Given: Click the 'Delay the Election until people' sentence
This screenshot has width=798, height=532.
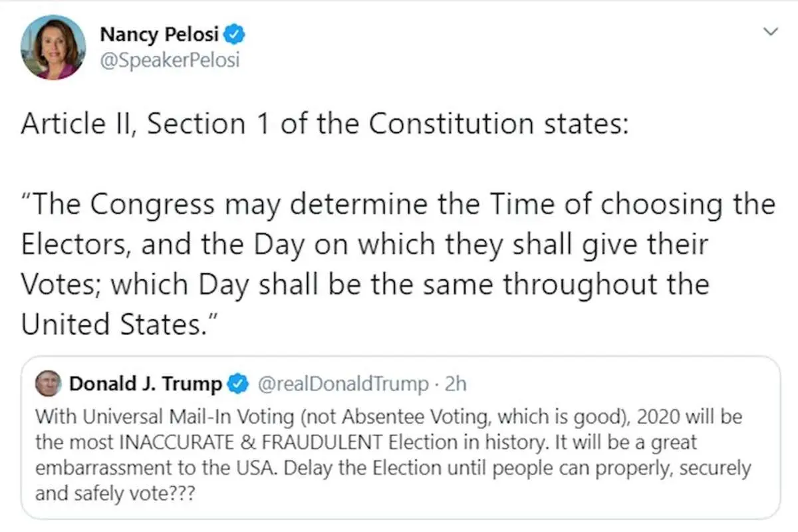Looking at the screenshot, I should tap(521, 468).
